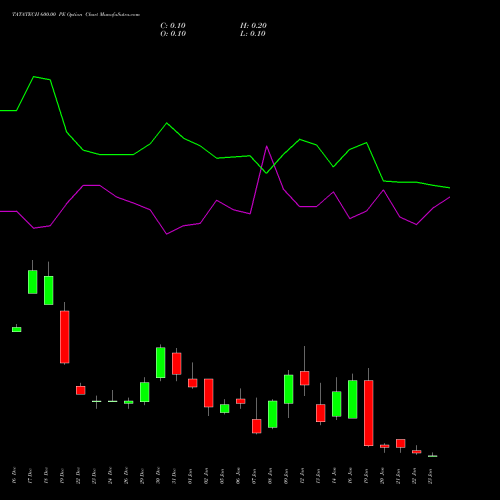Click the close value 'C: 0.10'

(x=173, y=26)
